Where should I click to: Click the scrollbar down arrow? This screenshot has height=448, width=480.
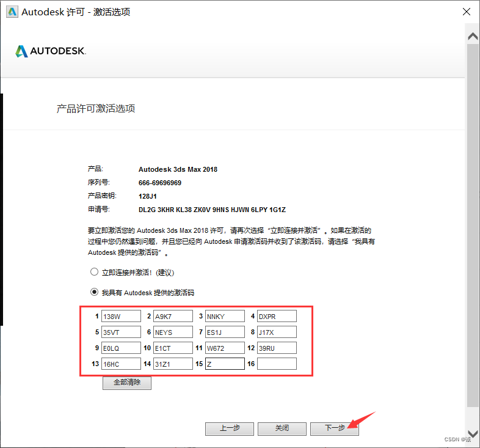click(x=473, y=433)
